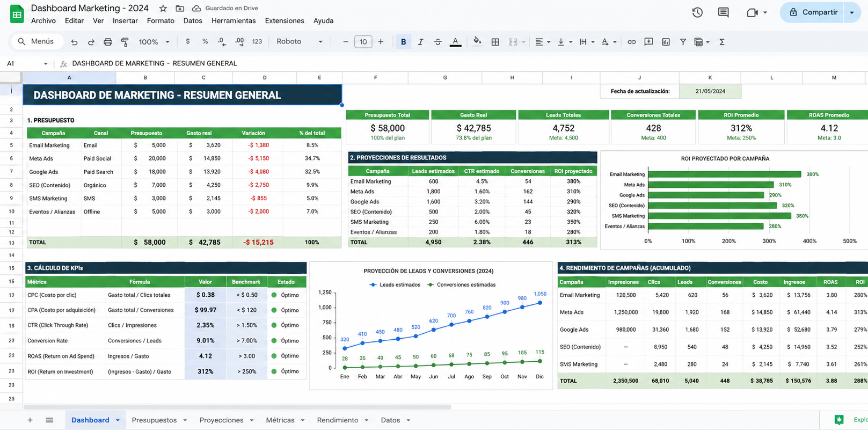Switch to the Proyecciones sheet tab
Screen dimensions: 868x431
(221, 420)
